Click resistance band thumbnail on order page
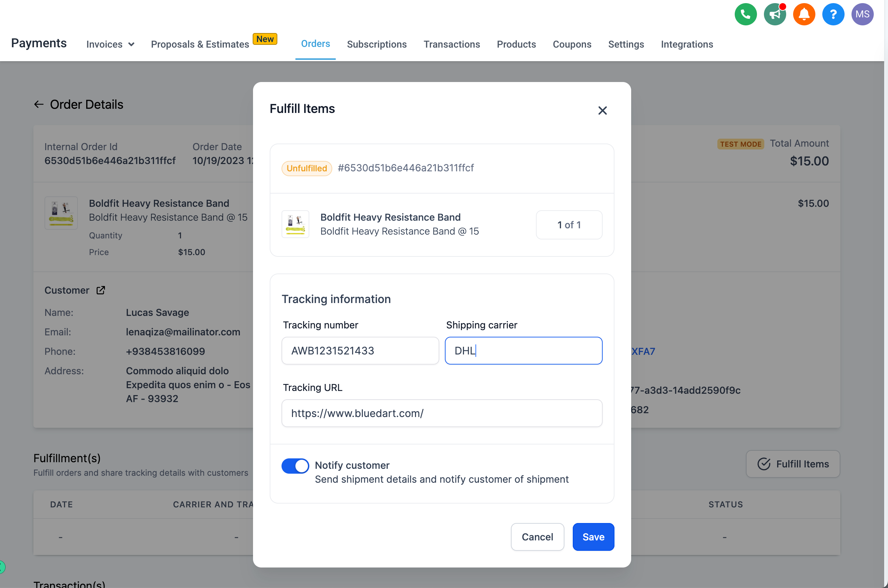 point(61,213)
